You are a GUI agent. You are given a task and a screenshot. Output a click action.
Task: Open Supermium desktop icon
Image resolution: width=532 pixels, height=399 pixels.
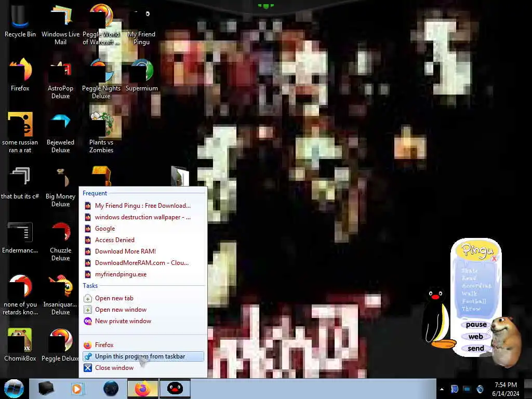pos(141,75)
